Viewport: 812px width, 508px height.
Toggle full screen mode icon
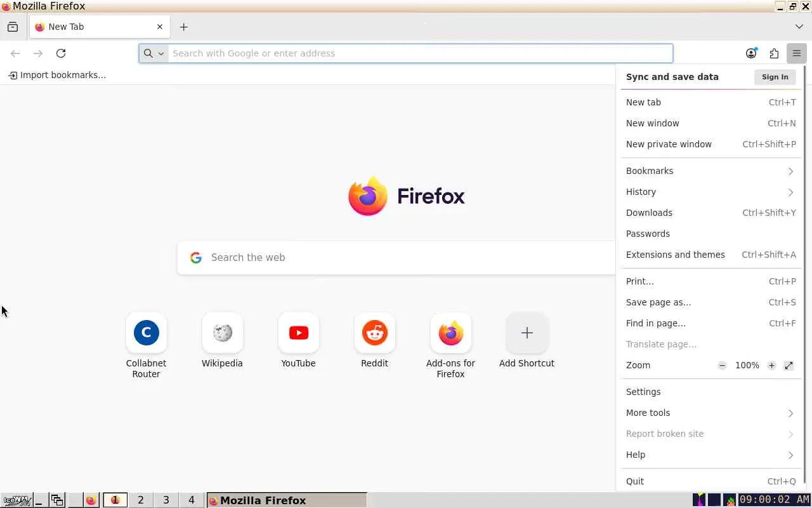click(x=789, y=365)
